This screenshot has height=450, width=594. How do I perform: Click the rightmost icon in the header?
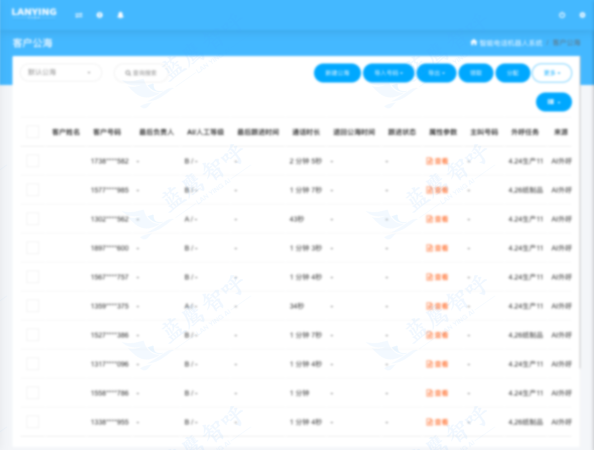click(x=583, y=15)
